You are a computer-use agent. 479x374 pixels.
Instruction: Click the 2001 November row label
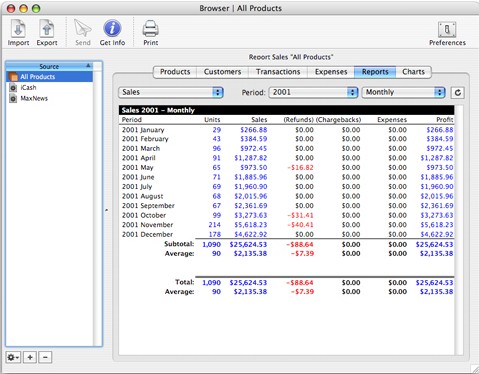pyautogui.click(x=147, y=225)
